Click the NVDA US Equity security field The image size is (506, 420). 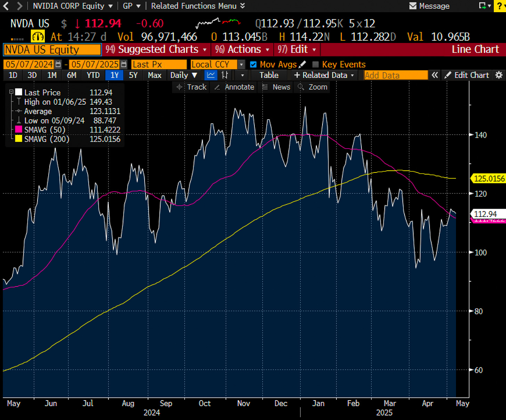52,49
